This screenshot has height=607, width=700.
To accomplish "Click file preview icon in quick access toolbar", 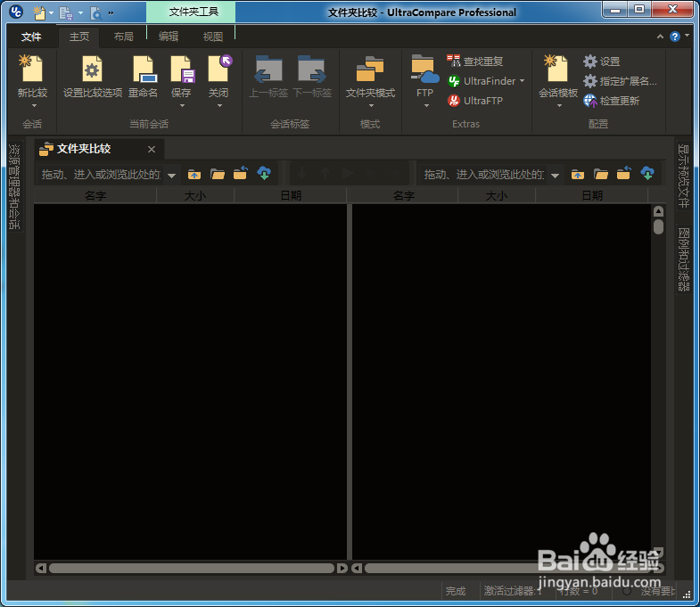I will [95, 13].
